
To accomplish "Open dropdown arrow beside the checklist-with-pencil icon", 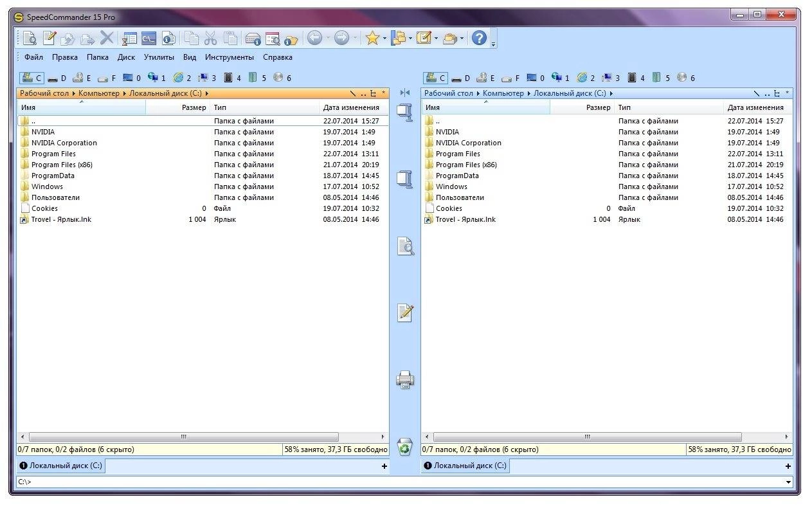I will (436, 39).
